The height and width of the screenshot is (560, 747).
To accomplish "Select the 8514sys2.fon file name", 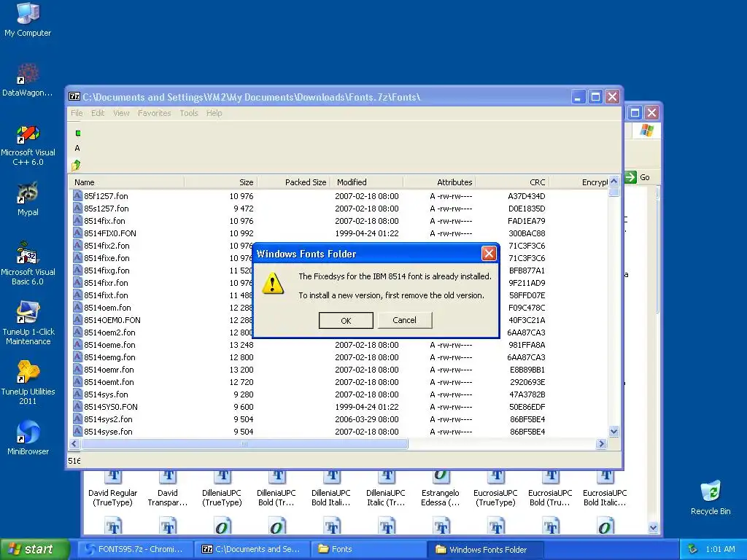I will pos(108,419).
